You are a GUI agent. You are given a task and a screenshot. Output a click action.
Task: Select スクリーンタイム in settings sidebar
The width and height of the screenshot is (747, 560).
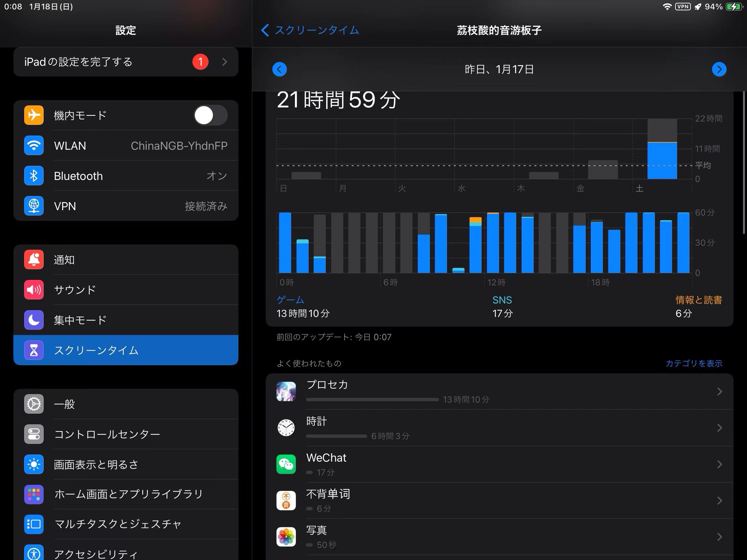point(126,350)
